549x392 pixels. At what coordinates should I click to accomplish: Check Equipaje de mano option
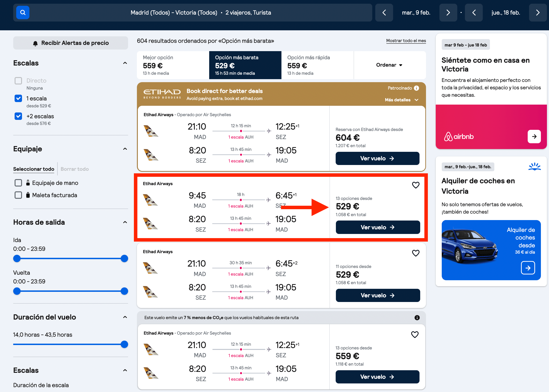click(18, 183)
